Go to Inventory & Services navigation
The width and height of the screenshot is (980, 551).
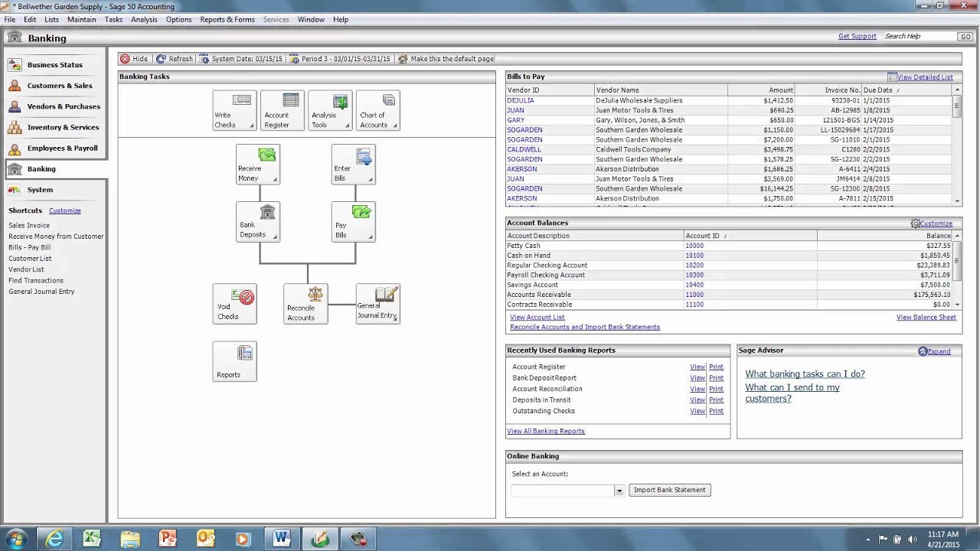coord(54,127)
